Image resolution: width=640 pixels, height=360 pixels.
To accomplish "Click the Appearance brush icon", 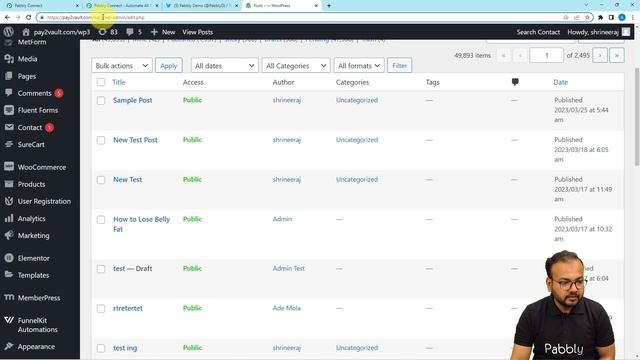I will (x=9, y=346).
